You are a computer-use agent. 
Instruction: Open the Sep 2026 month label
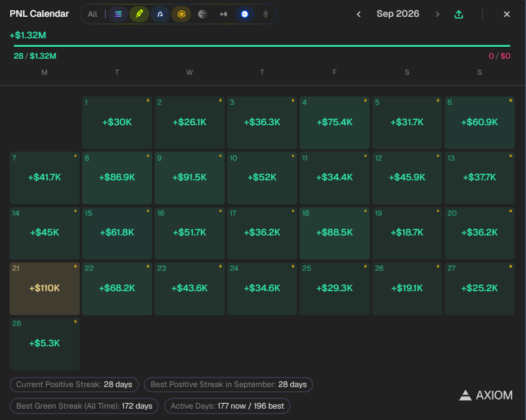(x=398, y=14)
